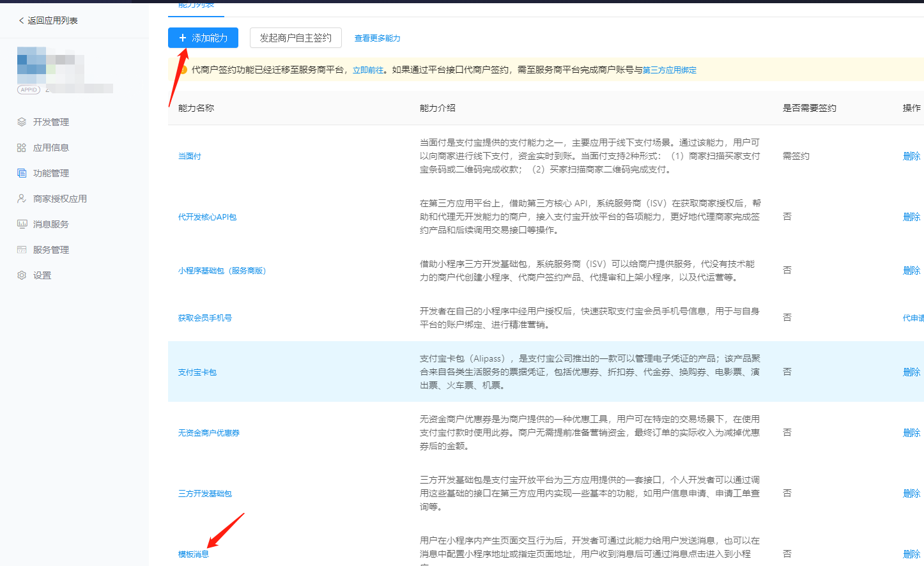Screen dimensions: 924x566
Task: Click the 三方开发基础包 description text
Action: click(590, 493)
